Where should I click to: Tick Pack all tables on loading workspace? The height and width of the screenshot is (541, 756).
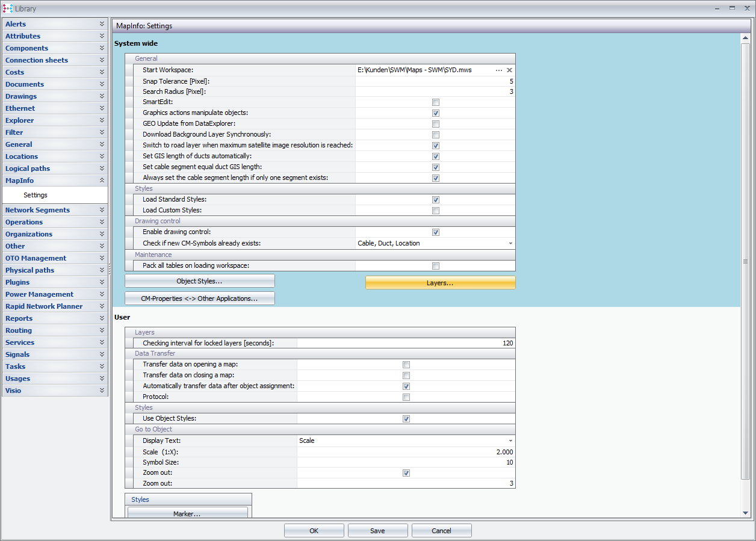436,266
